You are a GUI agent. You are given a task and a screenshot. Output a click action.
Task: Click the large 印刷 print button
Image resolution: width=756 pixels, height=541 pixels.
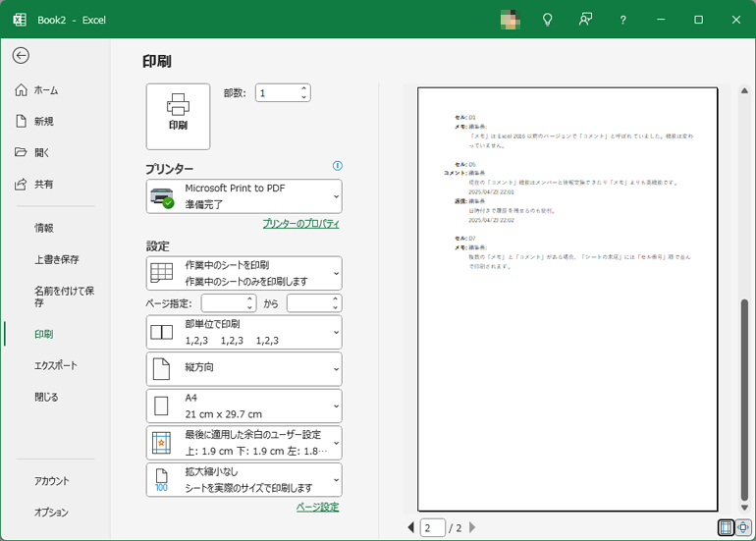pyautogui.click(x=178, y=116)
